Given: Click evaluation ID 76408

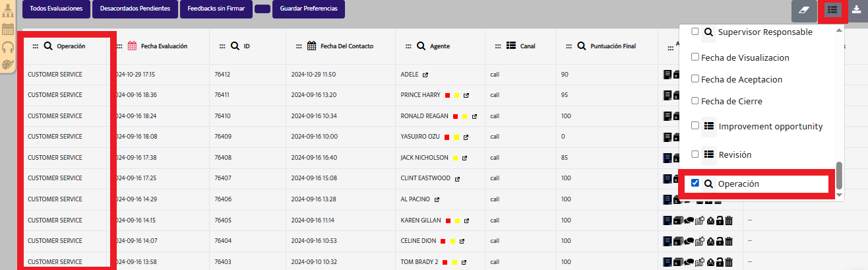Looking at the screenshot, I should point(222,158).
